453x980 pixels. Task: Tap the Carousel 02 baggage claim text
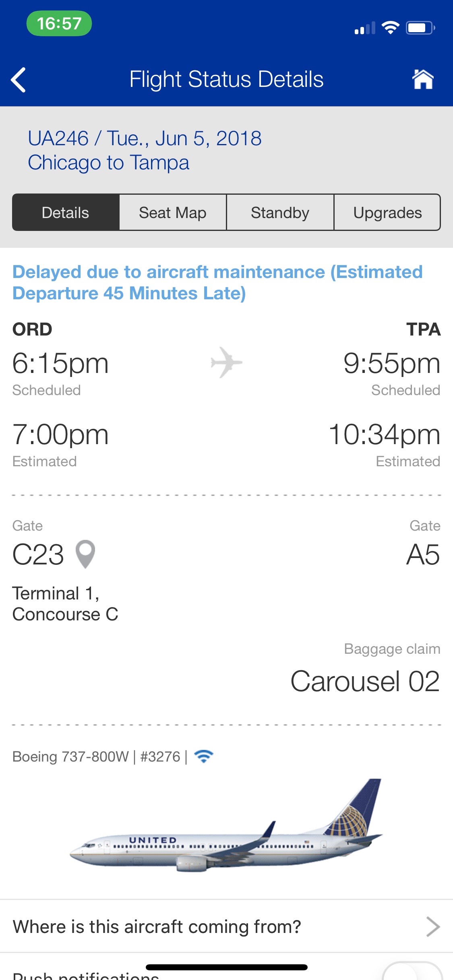(365, 681)
